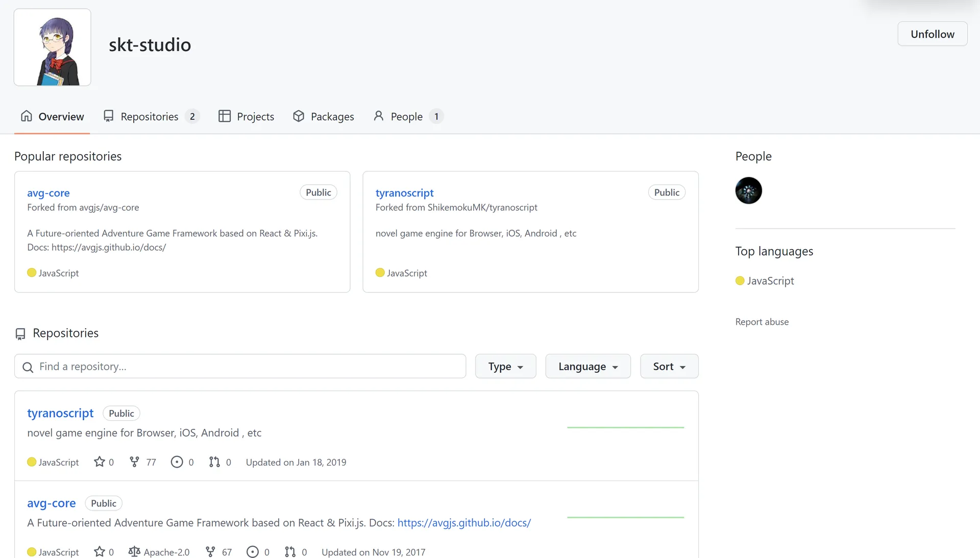
Task: Click the member avatar under People
Action: point(748,190)
